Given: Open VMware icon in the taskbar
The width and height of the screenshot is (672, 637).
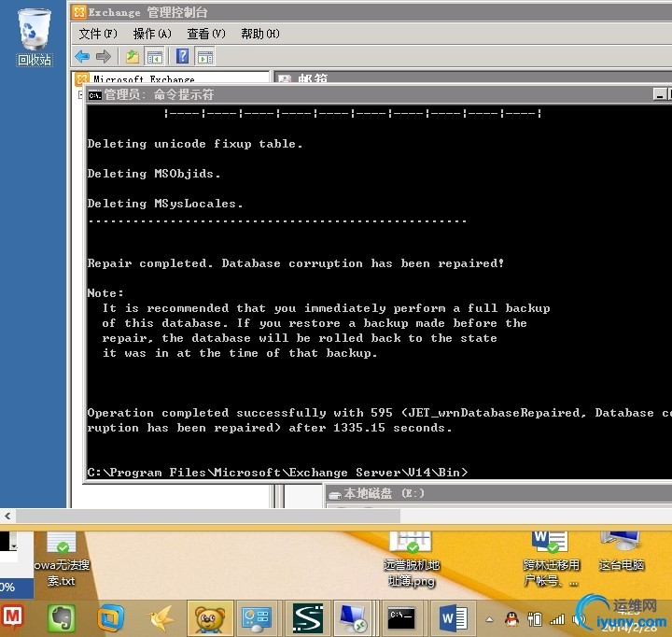Looking at the screenshot, I should point(110,618).
